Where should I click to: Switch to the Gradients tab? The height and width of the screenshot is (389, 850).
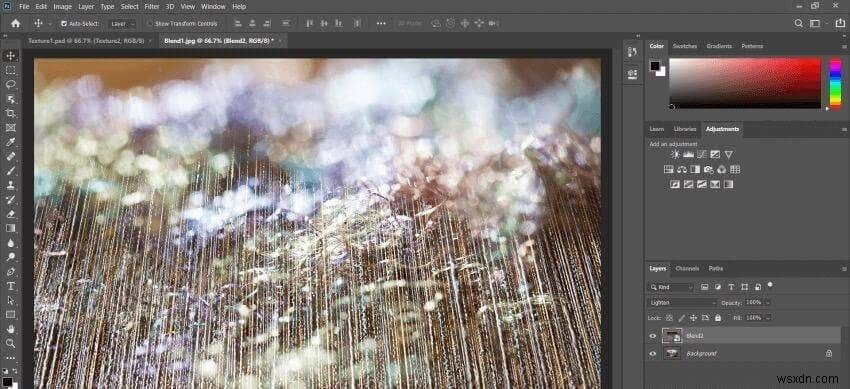click(718, 46)
